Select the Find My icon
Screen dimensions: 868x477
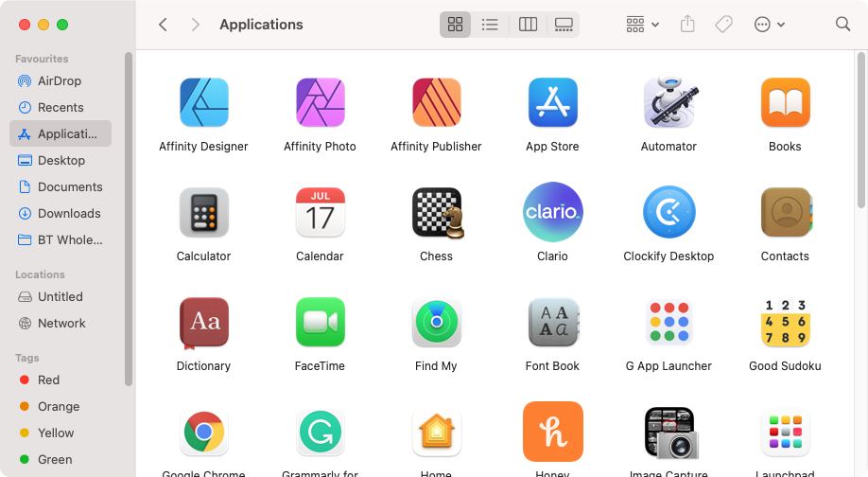[x=436, y=322]
